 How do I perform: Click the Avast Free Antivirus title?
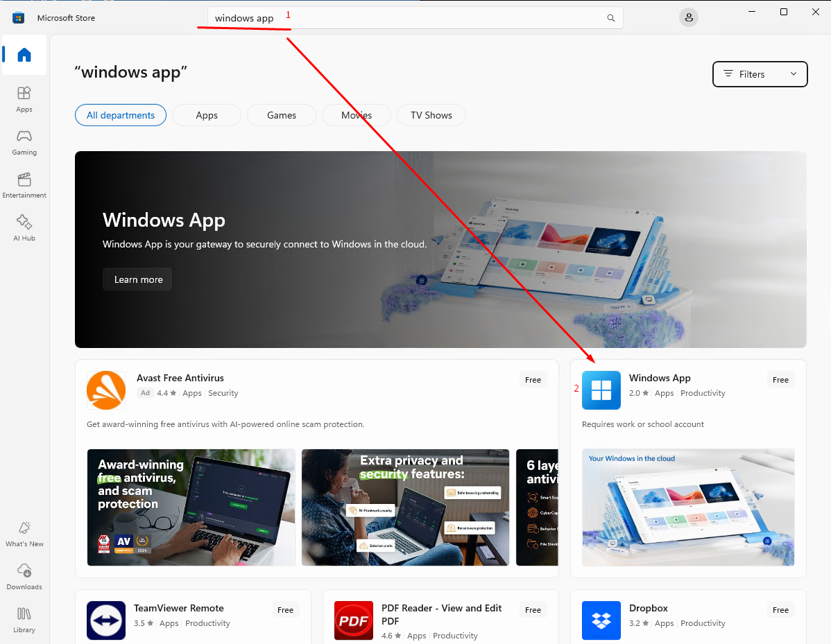pyautogui.click(x=180, y=378)
